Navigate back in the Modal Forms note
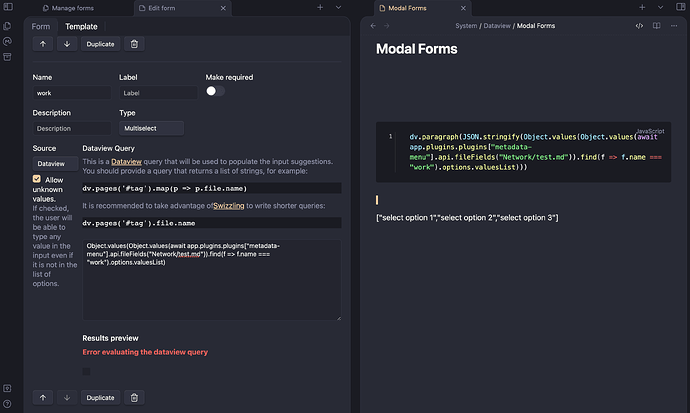Viewport: 690px width, 413px height. (x=373, y=26)
